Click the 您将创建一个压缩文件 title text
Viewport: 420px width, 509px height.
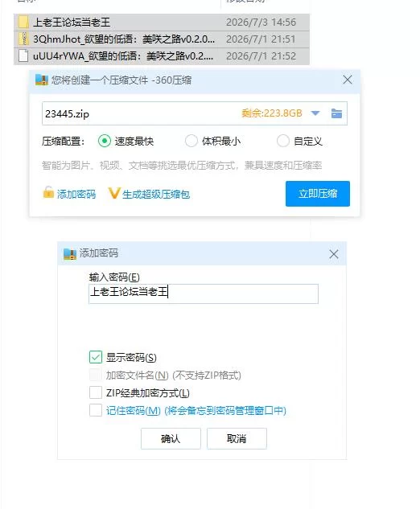click(x=121, y=80)
